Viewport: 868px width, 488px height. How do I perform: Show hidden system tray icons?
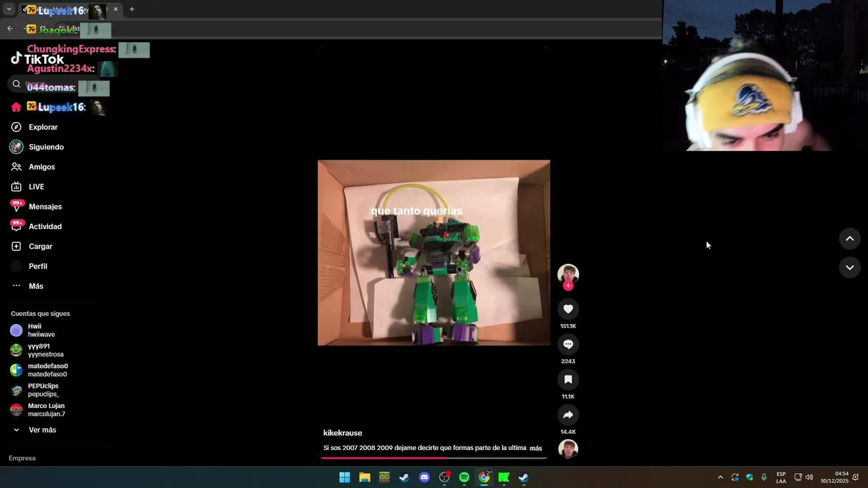point(720,477)
